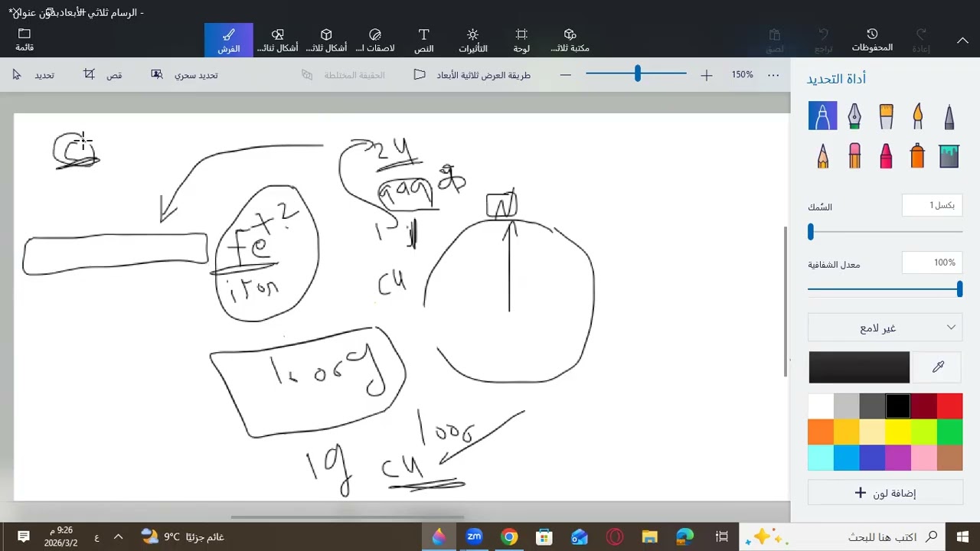Open the notifications center icon
The image size is (980, 551).
coord(23,536)
